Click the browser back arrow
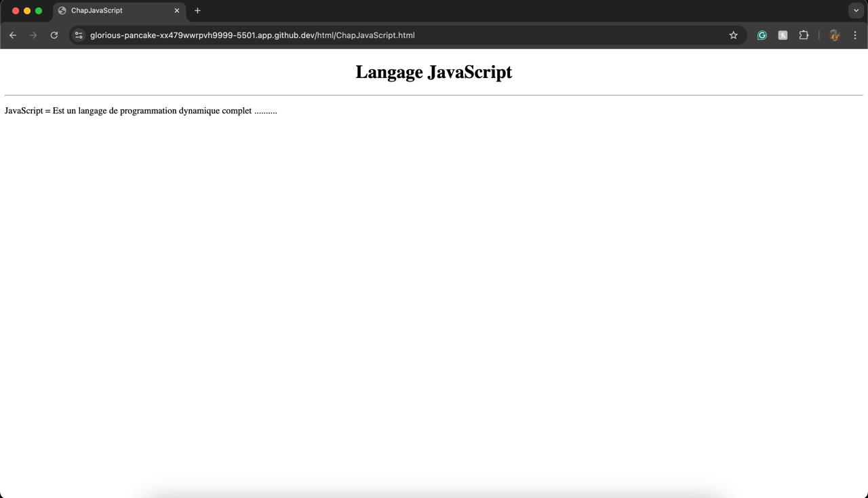 13,35
